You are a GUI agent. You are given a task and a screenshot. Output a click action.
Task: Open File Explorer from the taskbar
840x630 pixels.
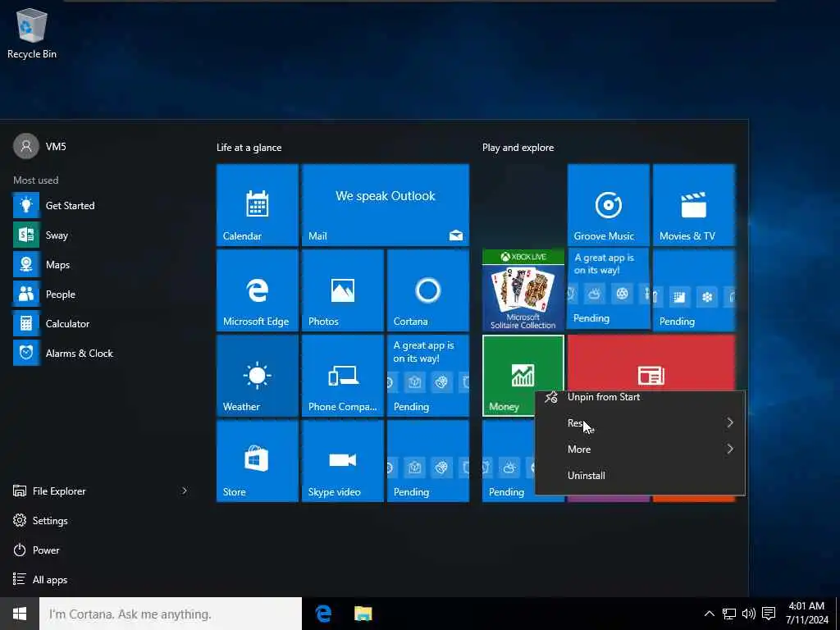tap(363, 614)
